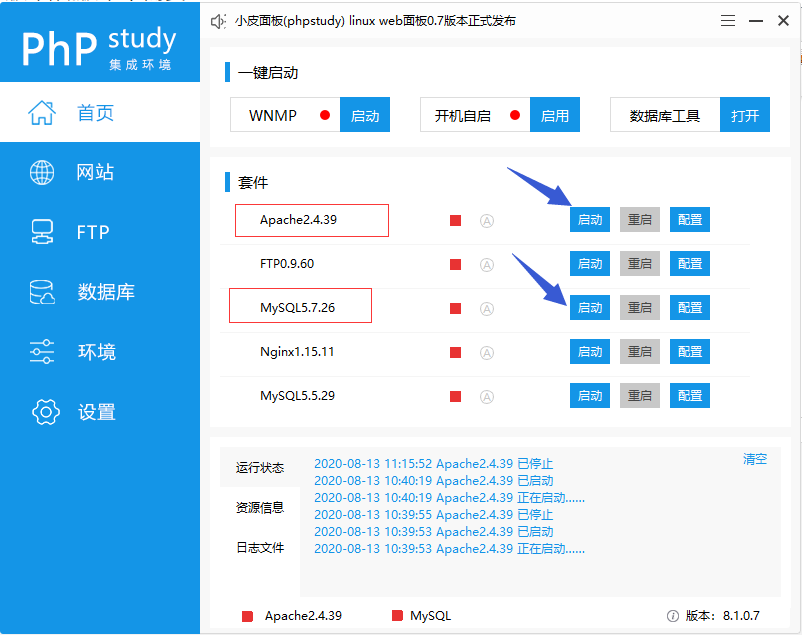Click the version 8.1.0.7 text
Image resolution: width=802 pixels, height=635 pixels.
722,616
